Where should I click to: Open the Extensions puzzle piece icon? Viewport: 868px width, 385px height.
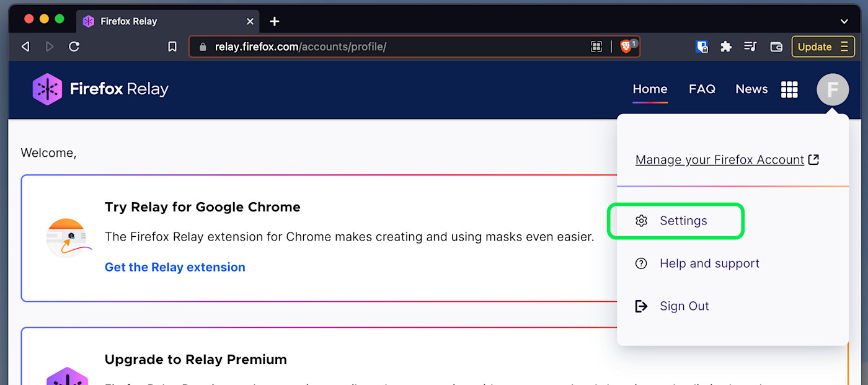coord(725,46)
